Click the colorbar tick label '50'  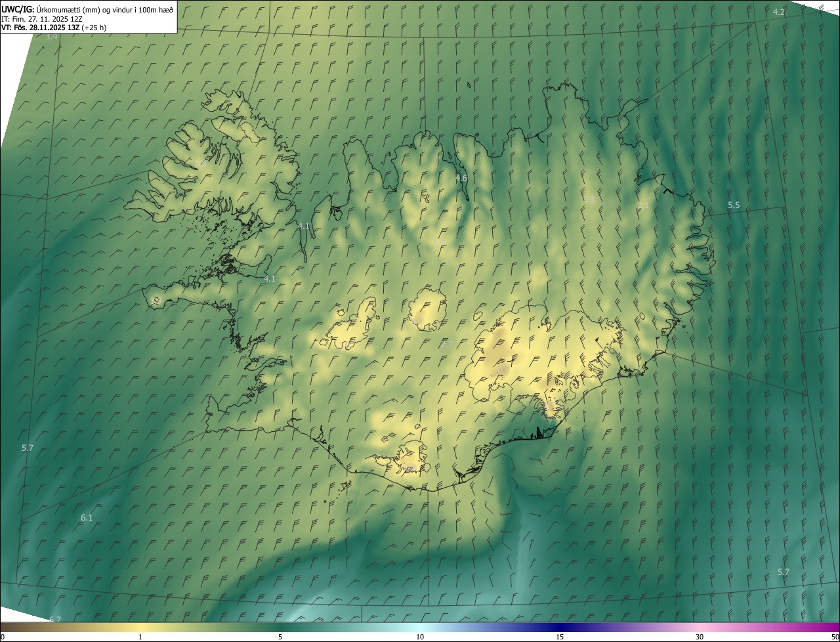click(835, 637)
